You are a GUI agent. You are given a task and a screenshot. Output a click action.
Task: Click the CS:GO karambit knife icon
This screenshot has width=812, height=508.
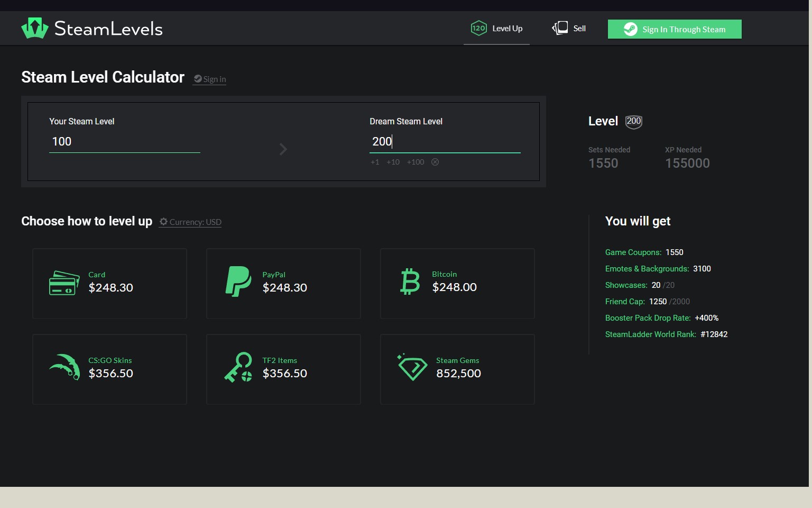tap(64, 367)
